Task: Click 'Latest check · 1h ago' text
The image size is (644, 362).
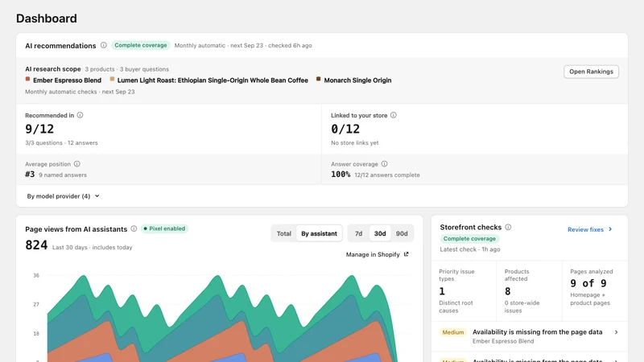Action: pyautogui.click(x=470, y=249)
